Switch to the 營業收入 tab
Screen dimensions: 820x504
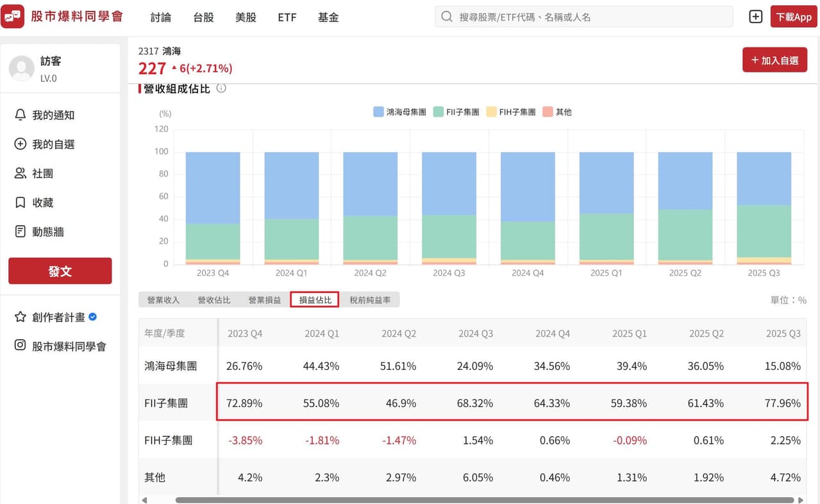pyautogui.click(x=163, y=299)
